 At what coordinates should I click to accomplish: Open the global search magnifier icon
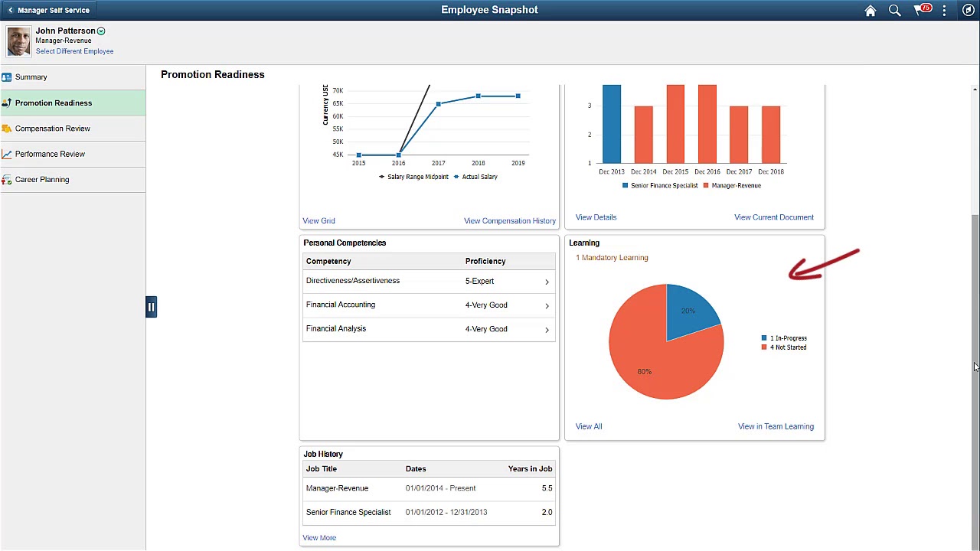894,11
